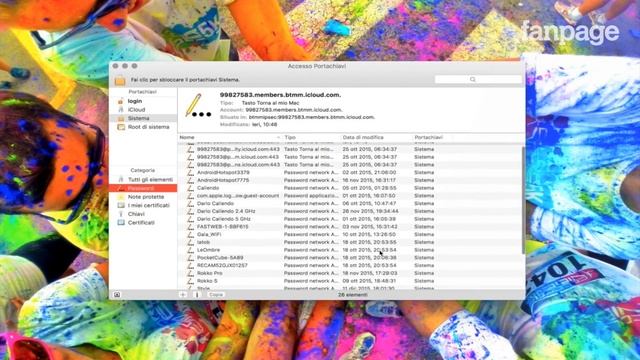
Task: Select the Password category
Action: click(143, 188)
